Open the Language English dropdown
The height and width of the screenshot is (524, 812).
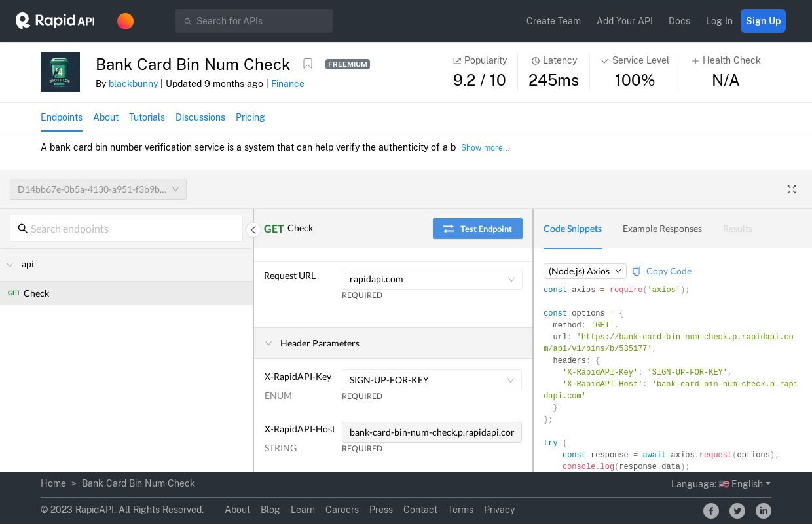(721, 484)
